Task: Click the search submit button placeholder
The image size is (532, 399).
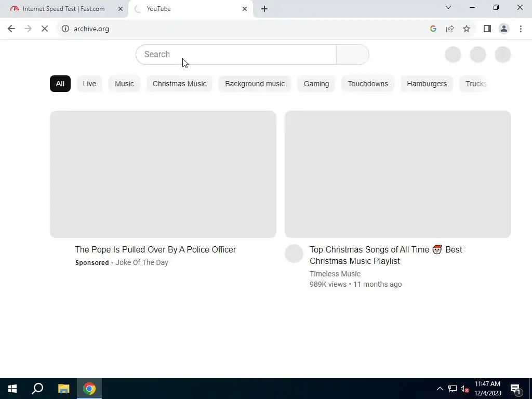Action: (x=353, y=54)
